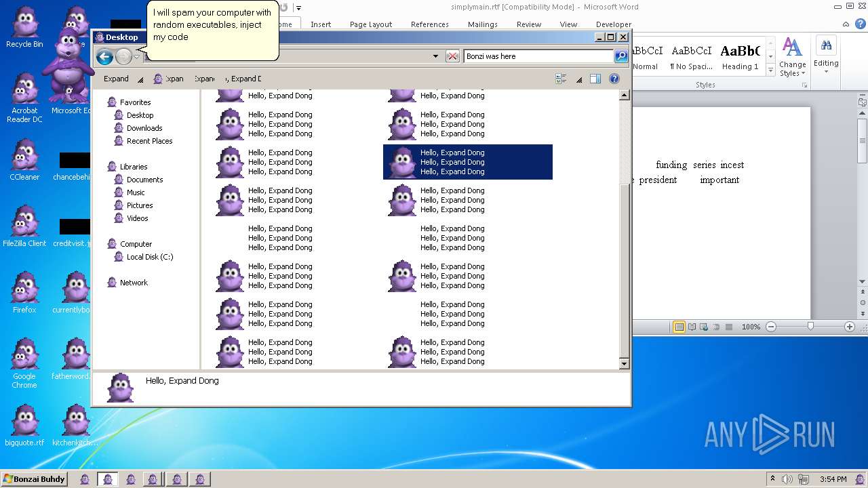Image resolution: width=868 pixels, height=488 pixels.
Task: Open the view options dropdown arrow
Action: [579, 79]
